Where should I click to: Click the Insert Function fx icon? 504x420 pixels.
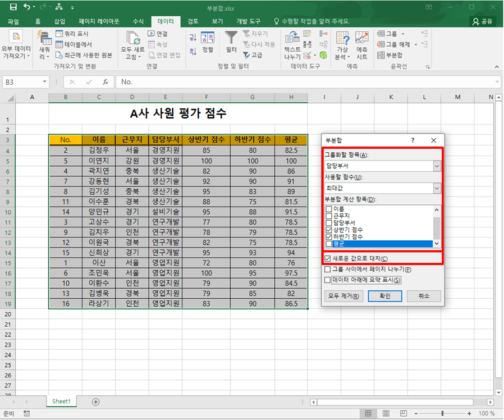coord(106,82)
